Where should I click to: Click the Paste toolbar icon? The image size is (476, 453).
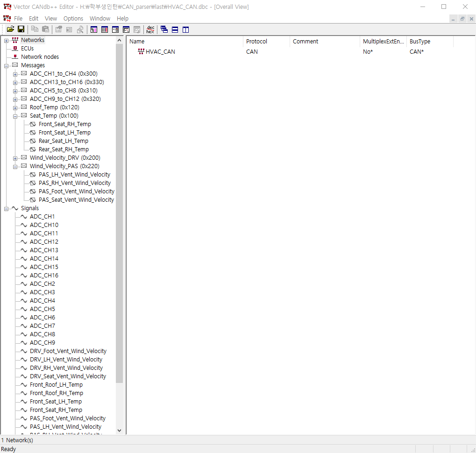(x=45, y=29)
